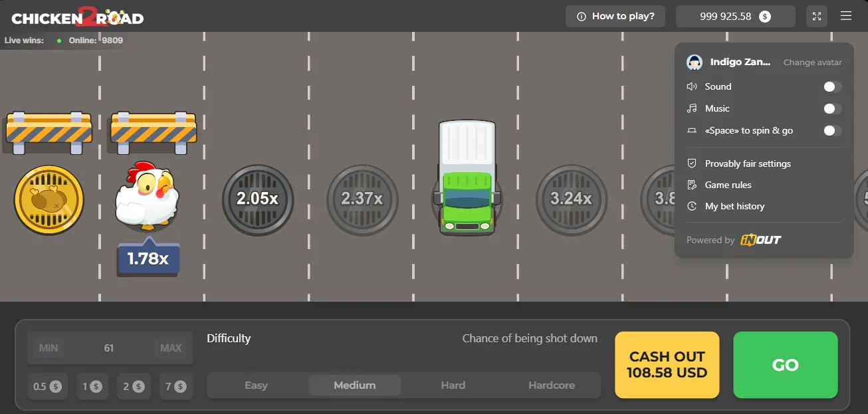868x414 pixels.
Task: Select the 7 $ quick bet
Action: tap(176, 386)
